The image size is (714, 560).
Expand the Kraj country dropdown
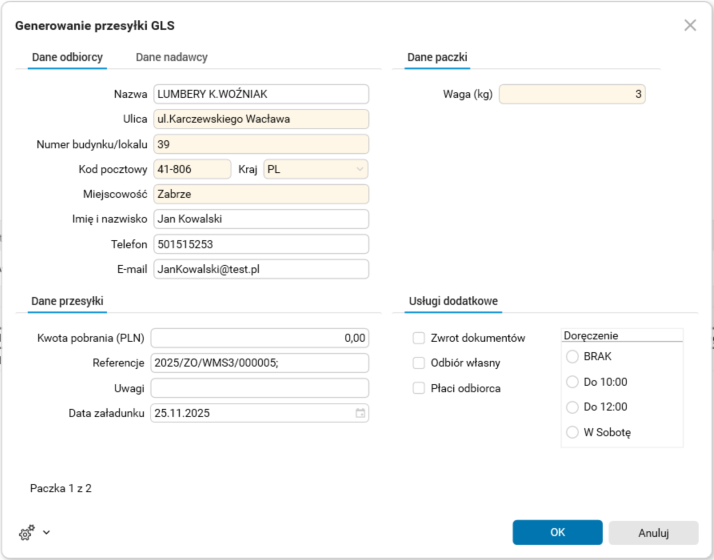(x=360, y=170)
